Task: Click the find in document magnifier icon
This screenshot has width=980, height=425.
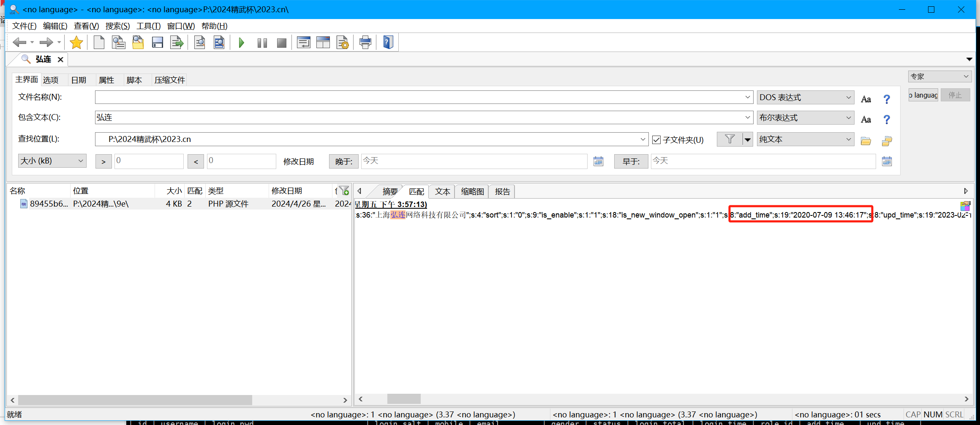Action: [x=200, y=42]
